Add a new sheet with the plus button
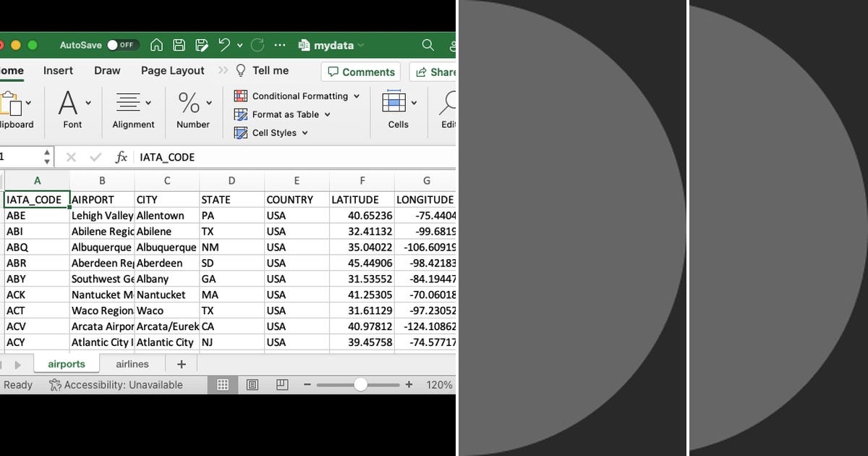868x456 pixels. [181, 363]
